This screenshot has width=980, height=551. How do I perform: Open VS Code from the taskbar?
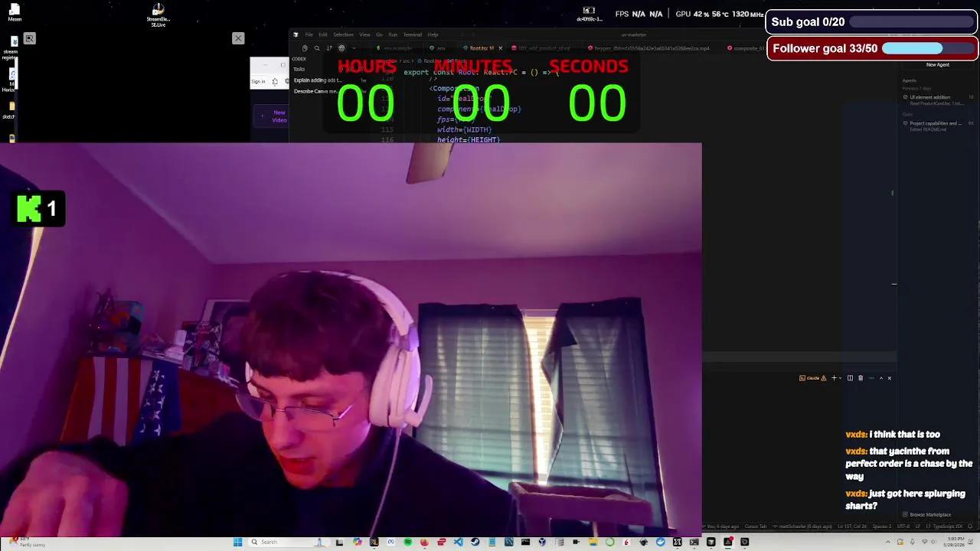pos(459,543)
